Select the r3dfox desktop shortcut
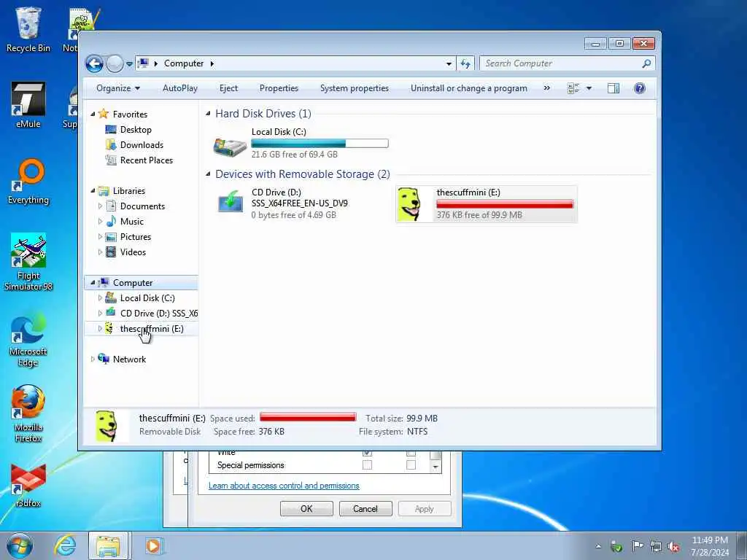Screen dimensions: 747x560 pos(28,486)
